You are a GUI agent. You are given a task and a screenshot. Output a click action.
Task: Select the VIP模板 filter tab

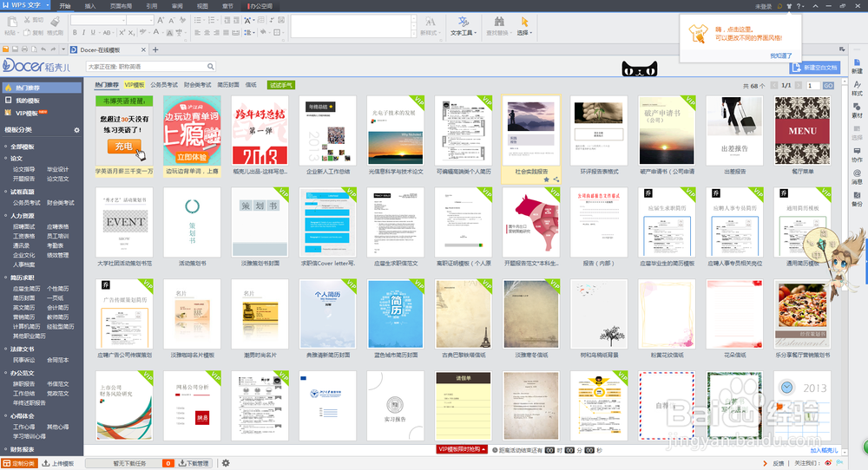135,85
